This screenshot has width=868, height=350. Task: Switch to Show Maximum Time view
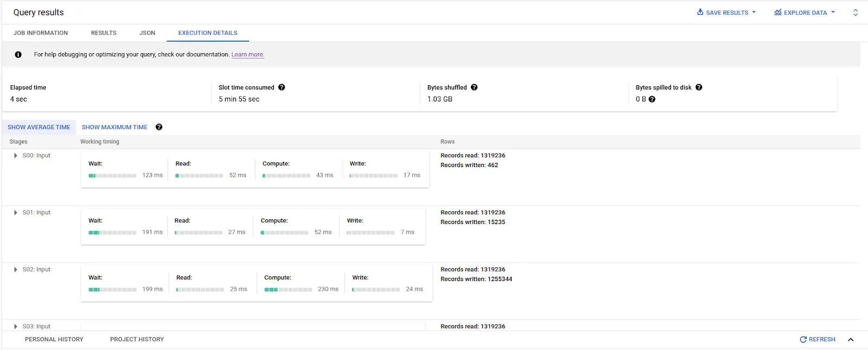(114, 127)
